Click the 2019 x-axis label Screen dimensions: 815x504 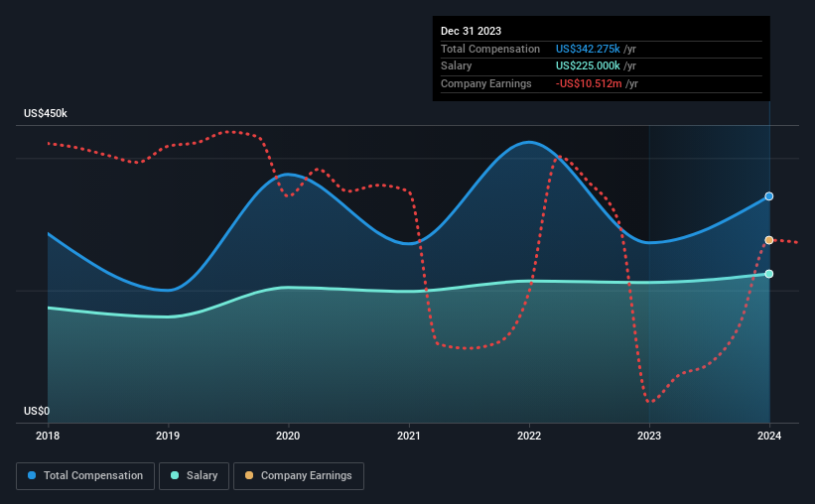click(168, 436)
